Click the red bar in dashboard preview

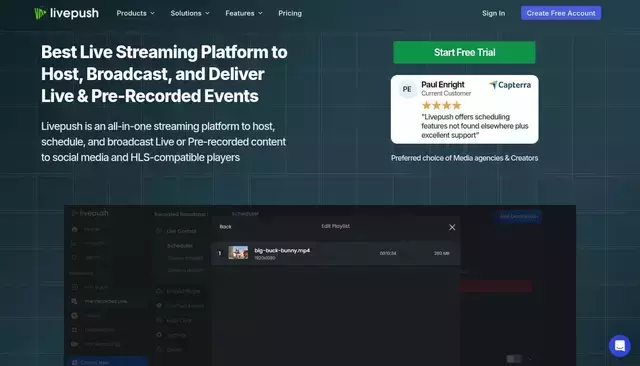496,286
